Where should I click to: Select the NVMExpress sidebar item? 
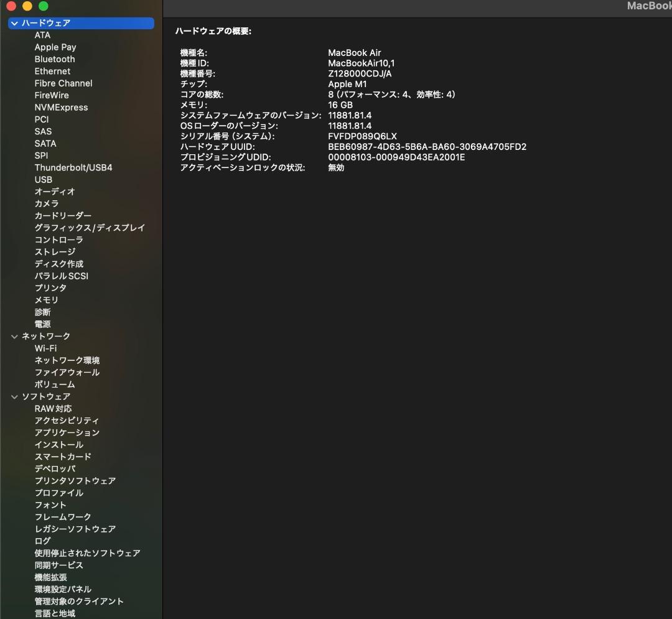click(x=61, y=108)
